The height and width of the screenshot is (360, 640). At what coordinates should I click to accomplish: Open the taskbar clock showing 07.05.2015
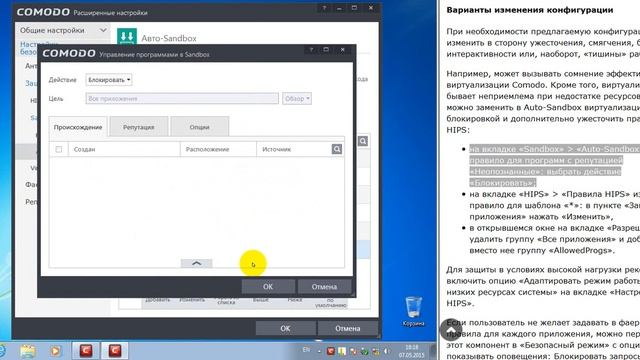pyautogui.click(x=411, y=351)
